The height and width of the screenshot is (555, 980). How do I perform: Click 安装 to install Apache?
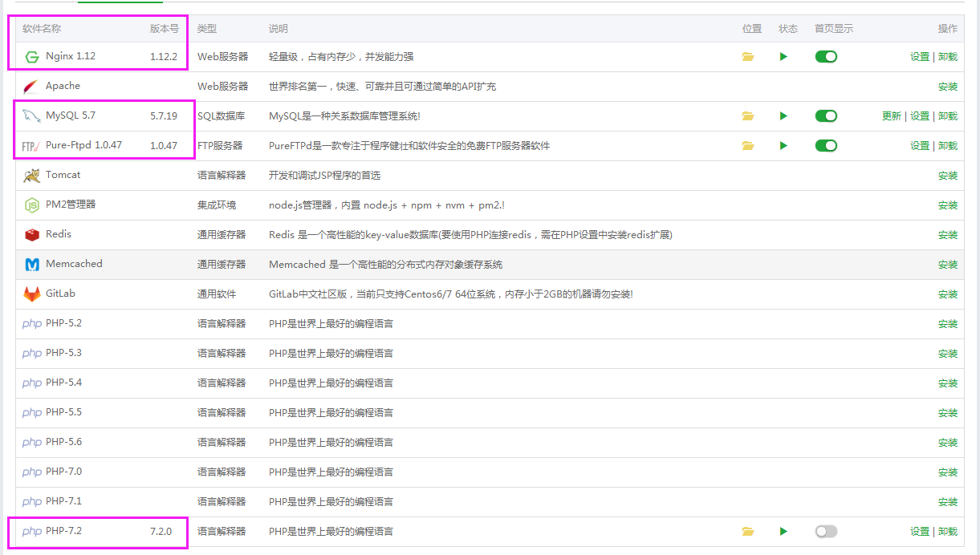(948, 87)
